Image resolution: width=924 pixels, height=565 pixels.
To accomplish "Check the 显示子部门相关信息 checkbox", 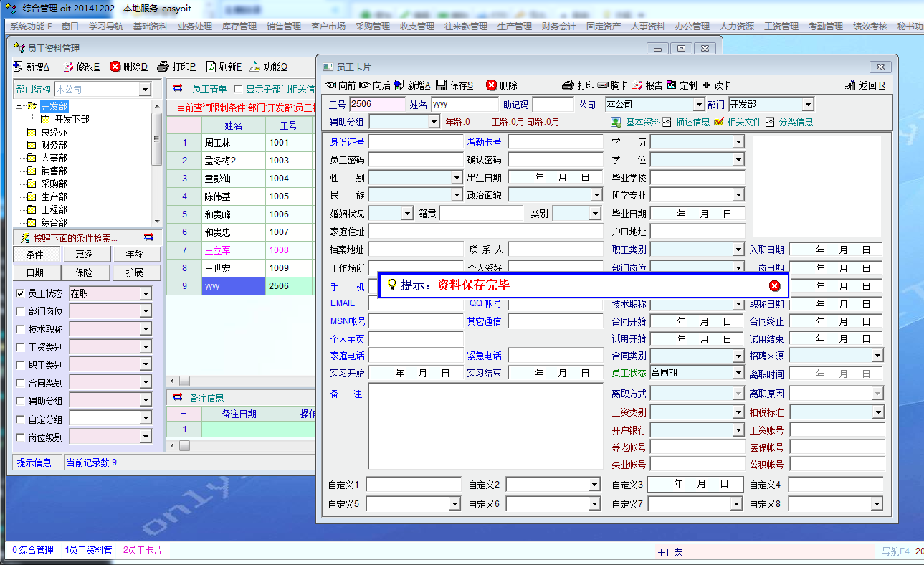I will (x=238, y=90).
